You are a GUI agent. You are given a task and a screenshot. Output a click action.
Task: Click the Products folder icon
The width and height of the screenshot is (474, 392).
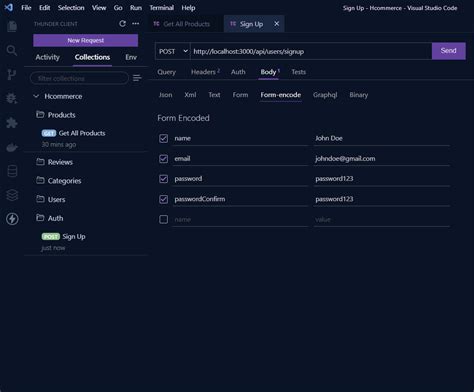pos(40,114)
